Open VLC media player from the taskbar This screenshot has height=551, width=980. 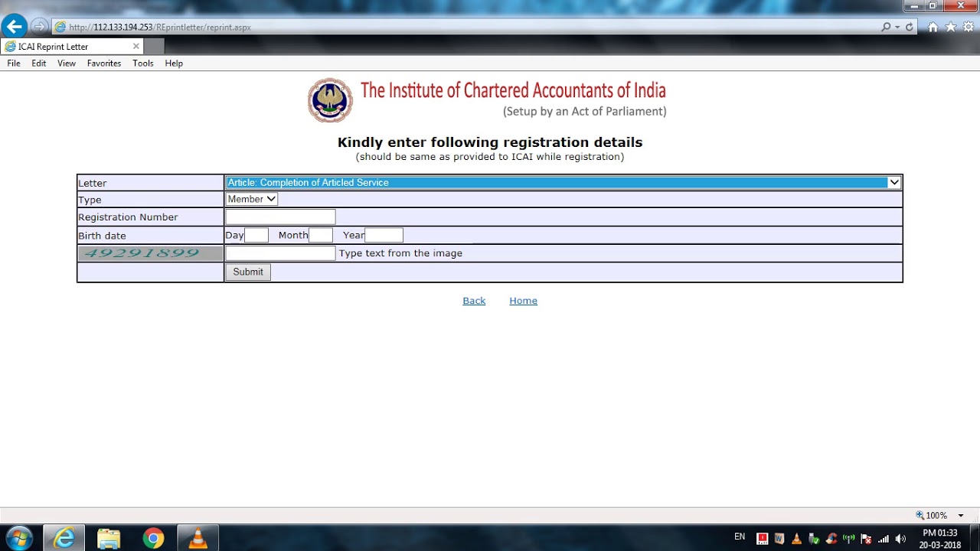[x=198, y=538]
